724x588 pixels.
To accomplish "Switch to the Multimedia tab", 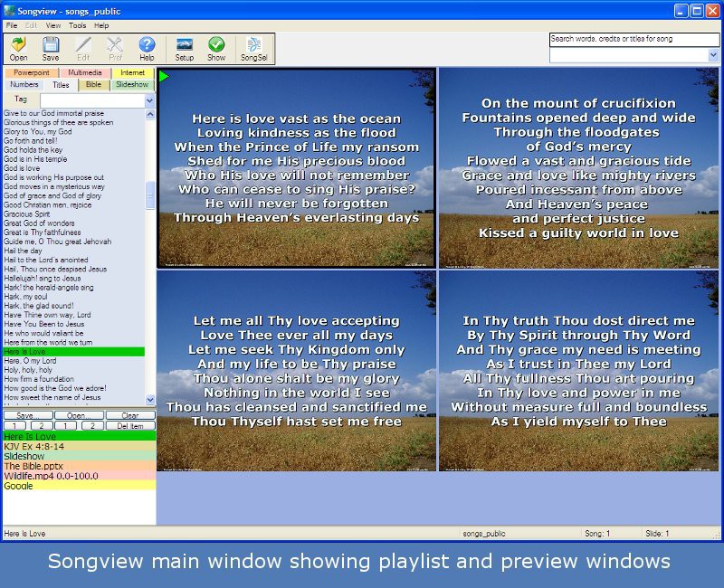I will coord(85,72).
